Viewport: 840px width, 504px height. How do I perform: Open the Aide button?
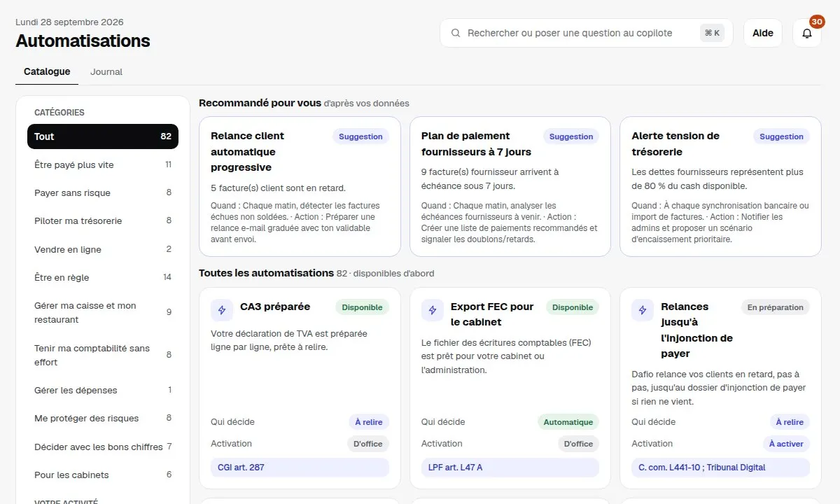(x=763, y=33)
